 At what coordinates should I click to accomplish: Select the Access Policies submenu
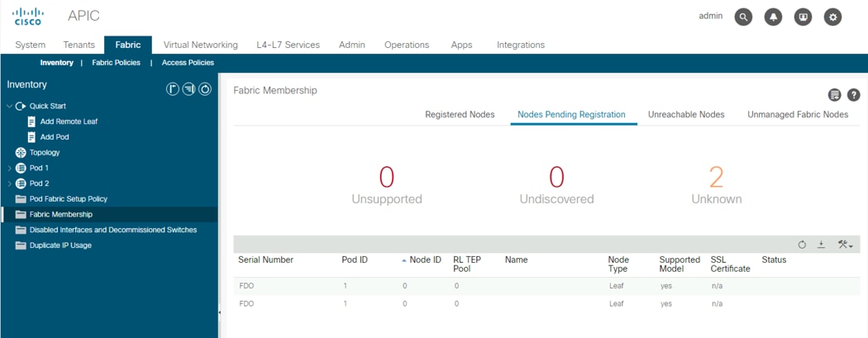[188, 63]
